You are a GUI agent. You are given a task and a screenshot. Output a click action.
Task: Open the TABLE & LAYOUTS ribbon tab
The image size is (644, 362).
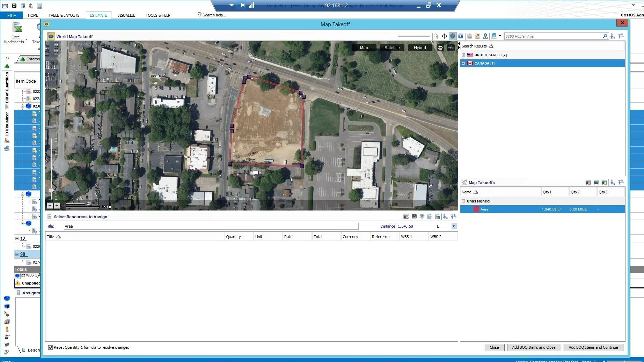[64, 15]
